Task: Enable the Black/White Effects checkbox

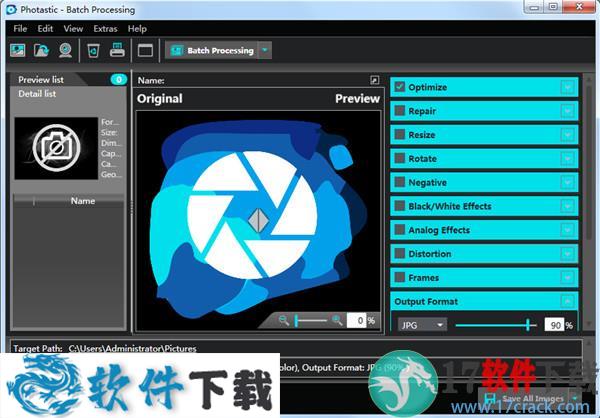Action: [x=400, y=206]
